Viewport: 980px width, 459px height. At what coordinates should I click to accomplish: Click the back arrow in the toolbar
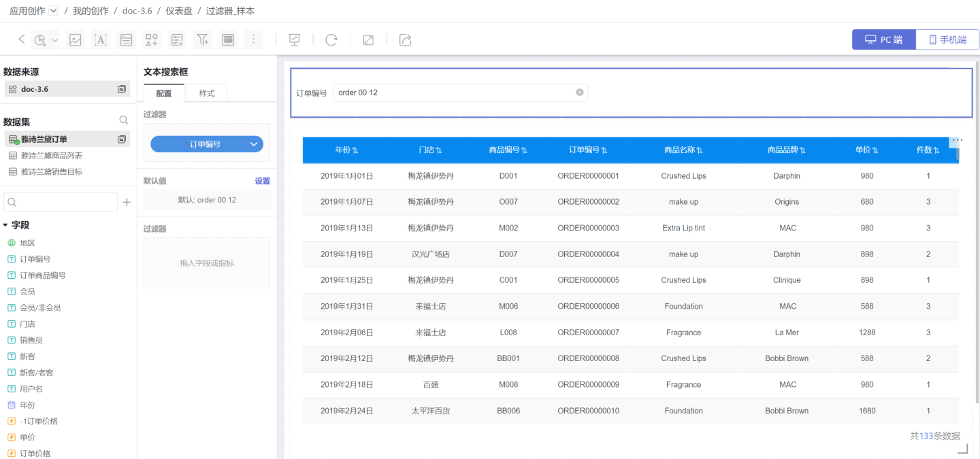coord(22,39)
